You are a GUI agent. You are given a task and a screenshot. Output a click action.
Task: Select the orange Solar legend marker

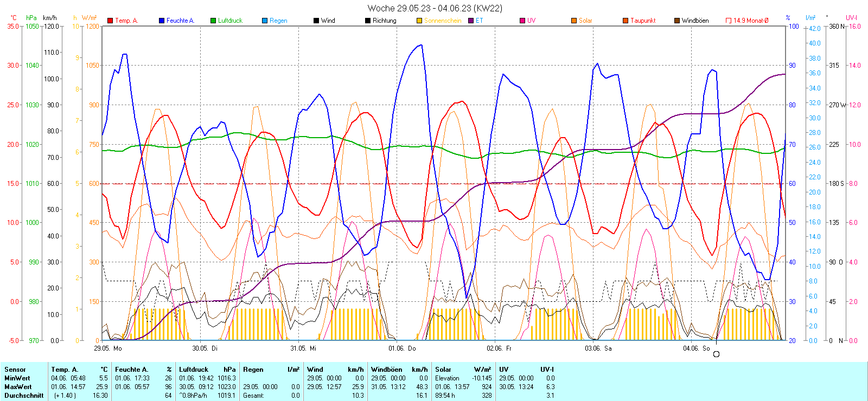point(574,21)
